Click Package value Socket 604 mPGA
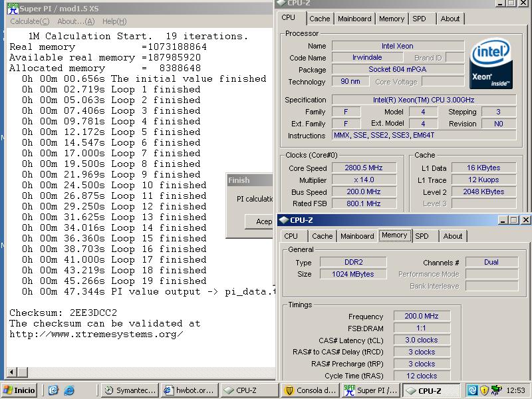The image size is (532, 399). tap(398, 69)
